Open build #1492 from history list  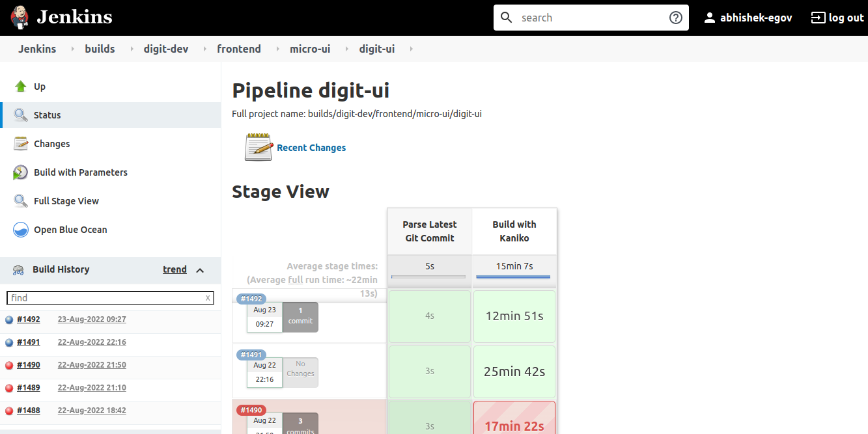pyautogui.click(x=29, y=319)
